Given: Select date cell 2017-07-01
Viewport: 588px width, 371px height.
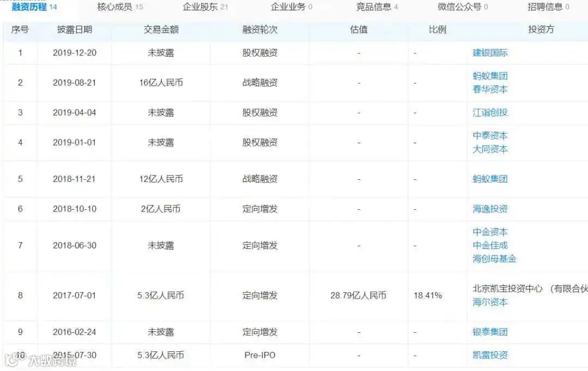Looking at the screenshot, I should click(x=75, y=296).
